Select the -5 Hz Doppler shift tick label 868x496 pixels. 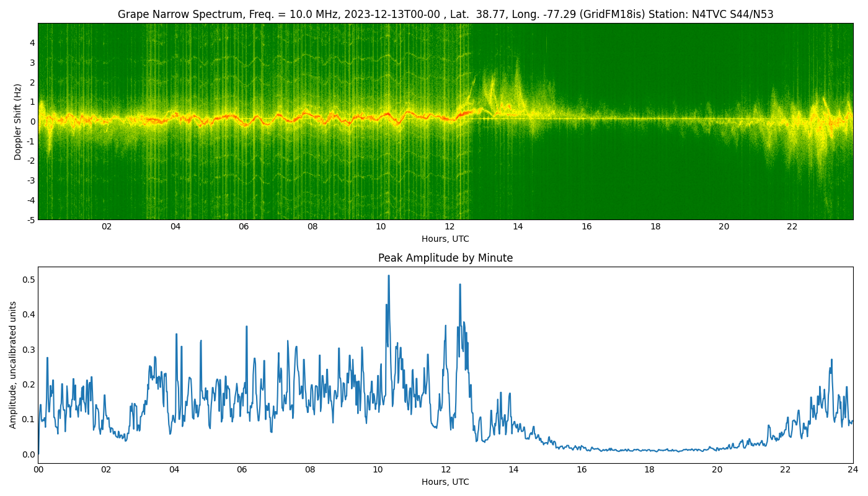coord(29,219)
